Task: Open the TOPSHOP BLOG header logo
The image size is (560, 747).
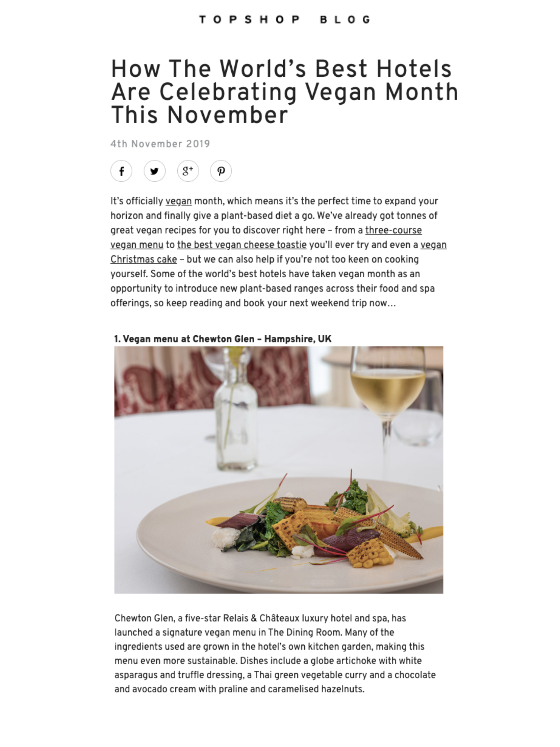Action: (285, 20)
